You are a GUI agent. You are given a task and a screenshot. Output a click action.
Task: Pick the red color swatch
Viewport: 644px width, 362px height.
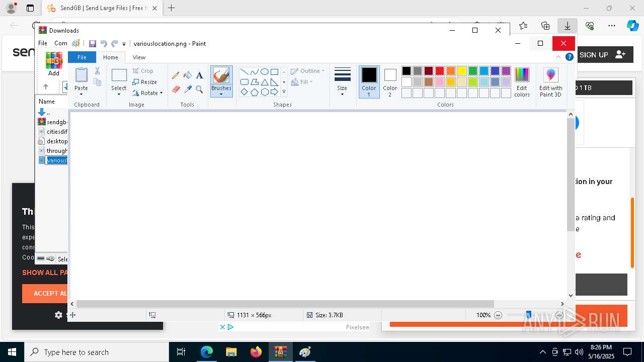pos(440,71)
